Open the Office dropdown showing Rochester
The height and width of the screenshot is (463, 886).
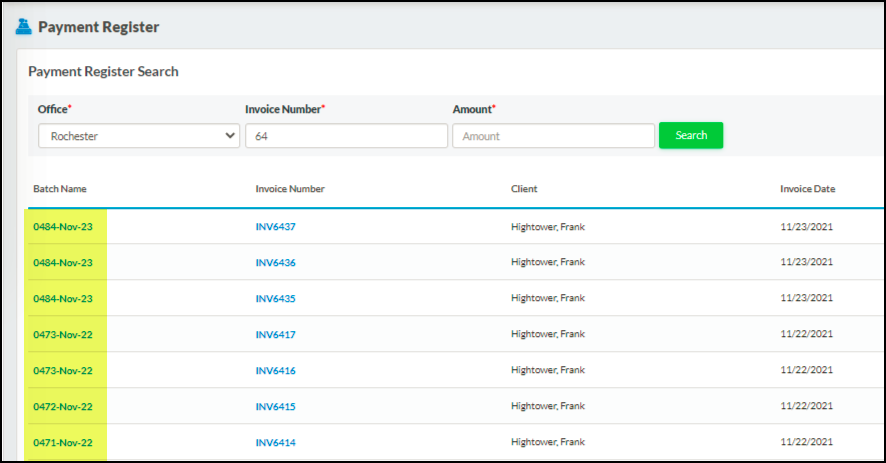coord(139,136)
